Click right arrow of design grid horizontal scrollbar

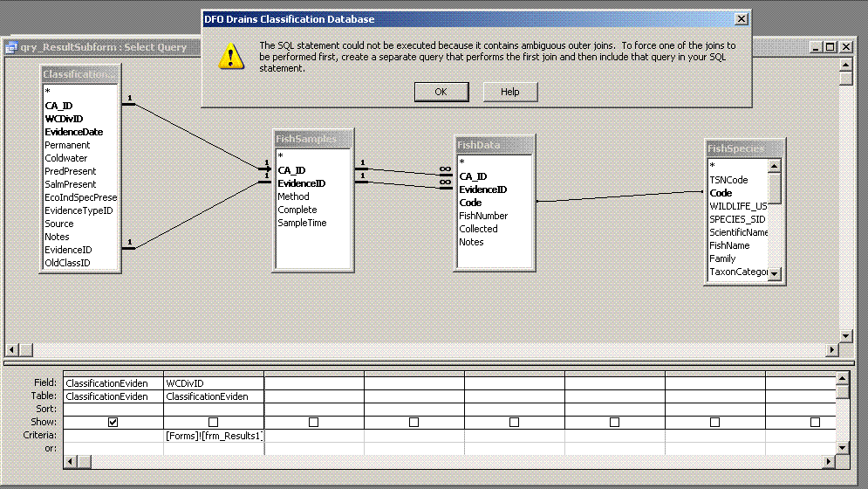coord(828,461)
